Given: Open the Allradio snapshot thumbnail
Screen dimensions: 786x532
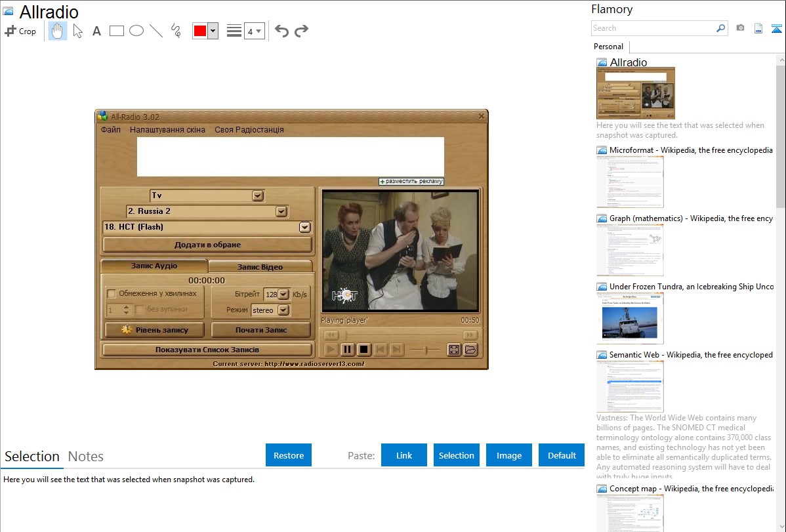Looking at the screenshot, I should pos(635,93).
